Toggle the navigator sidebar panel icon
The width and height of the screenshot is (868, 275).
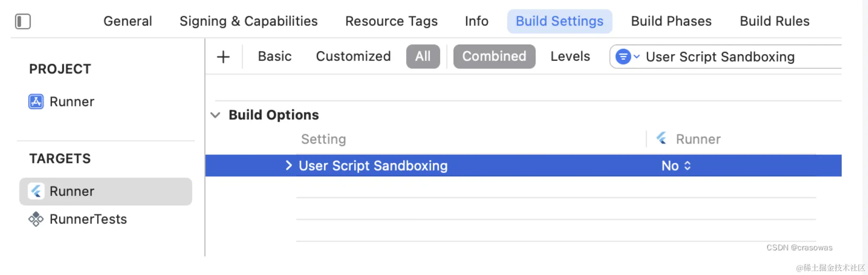pyautogui.click(x=23, y=21)
